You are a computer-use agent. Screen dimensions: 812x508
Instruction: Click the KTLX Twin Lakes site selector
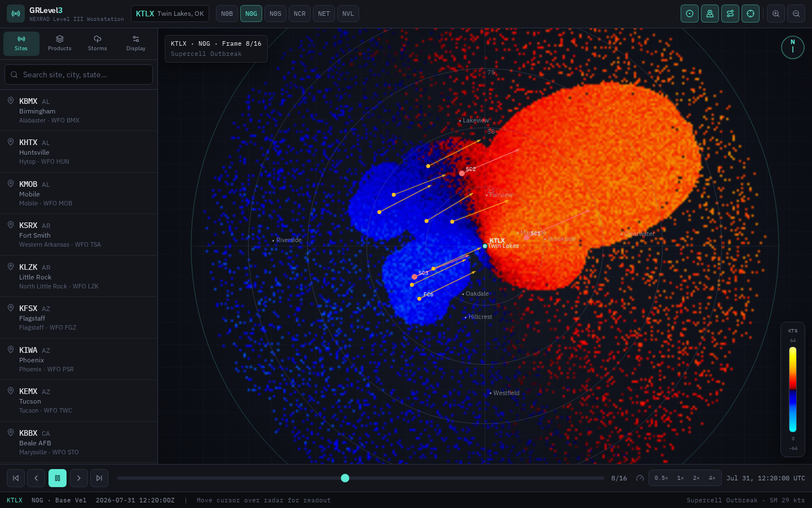coord(170,14)
